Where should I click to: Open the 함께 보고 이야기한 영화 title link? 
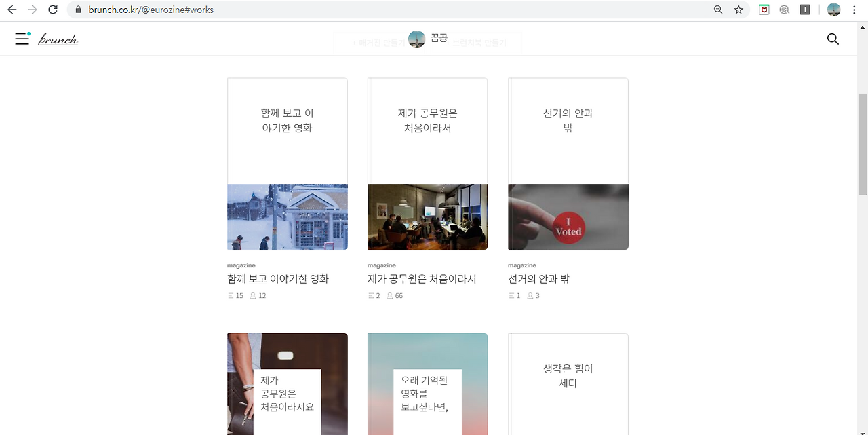[278, 279]
